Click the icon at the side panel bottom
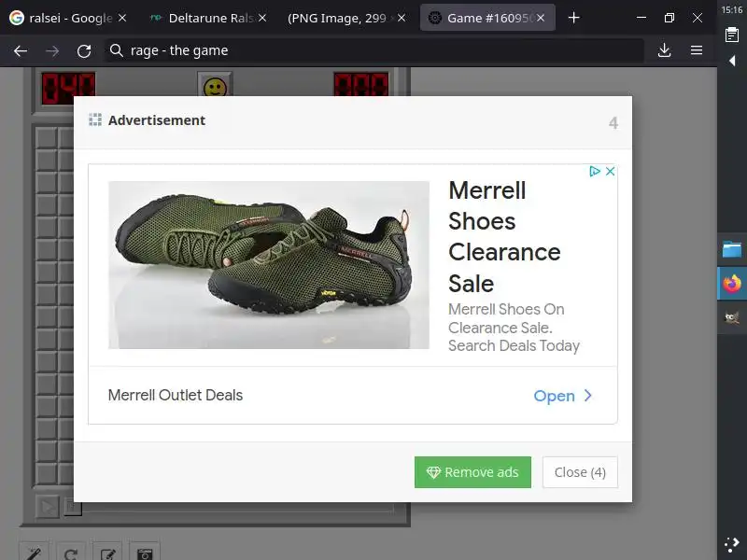 [732, 545]
